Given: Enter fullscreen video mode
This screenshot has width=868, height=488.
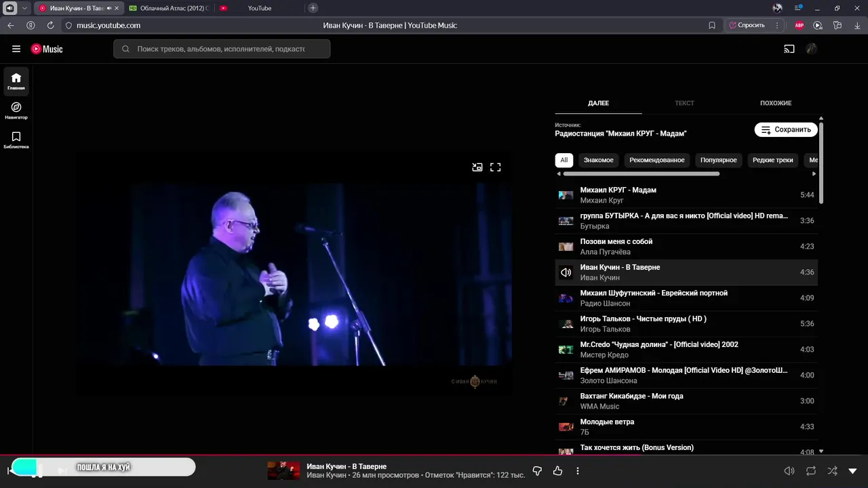Looking at the screenshot, I should (496, 167).
